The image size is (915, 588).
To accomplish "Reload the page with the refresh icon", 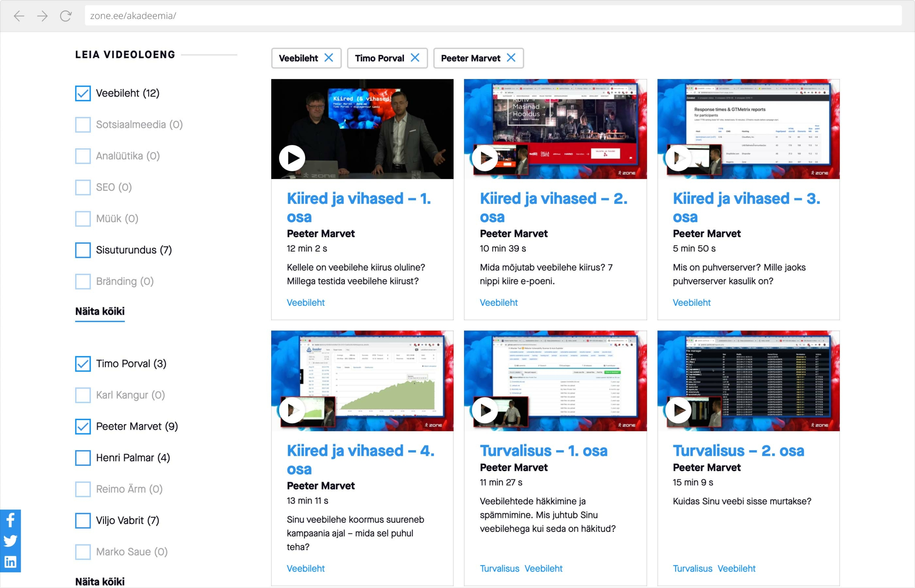I will pos(66,16).
